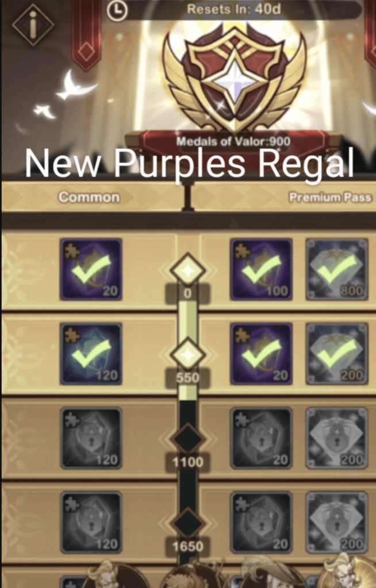Select claimed Common reward showing 20
376x588 pixels.
pyautogui.click(x=91, y=269)
